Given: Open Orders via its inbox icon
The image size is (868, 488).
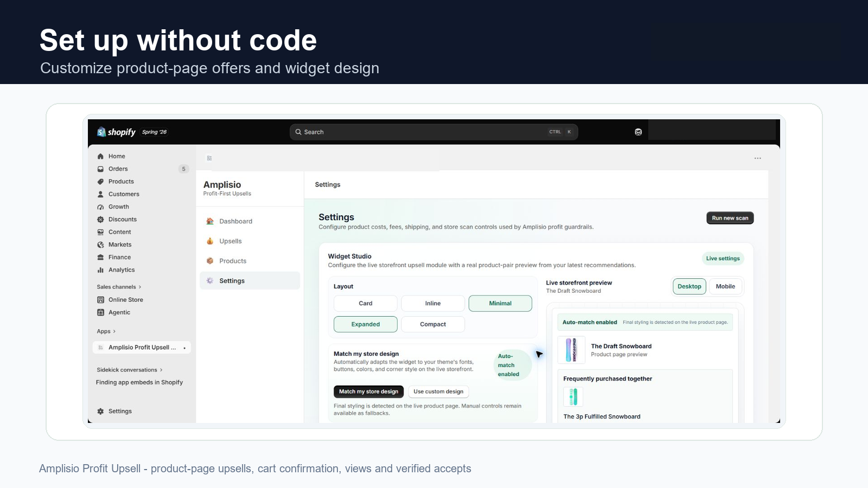Looking at the screenshot, I should (x=100, y=169).
